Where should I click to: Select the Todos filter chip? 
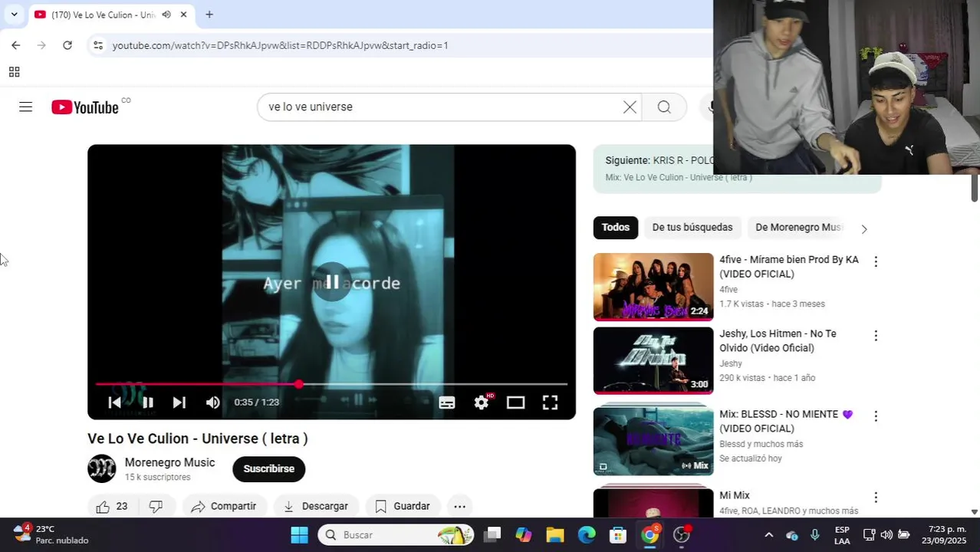(x=615, y=228)
